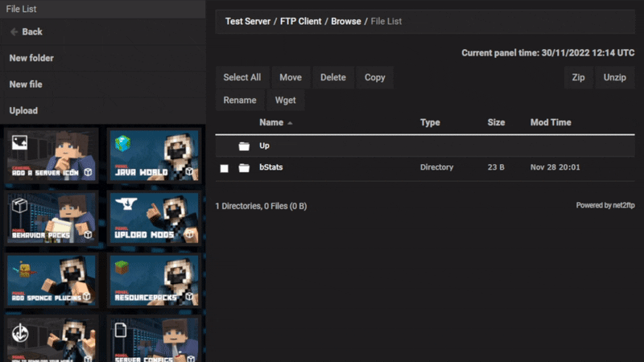Go to FTP Client in breadcrumb
Viewport: 644px width, 362px height.
pos(297,21)
